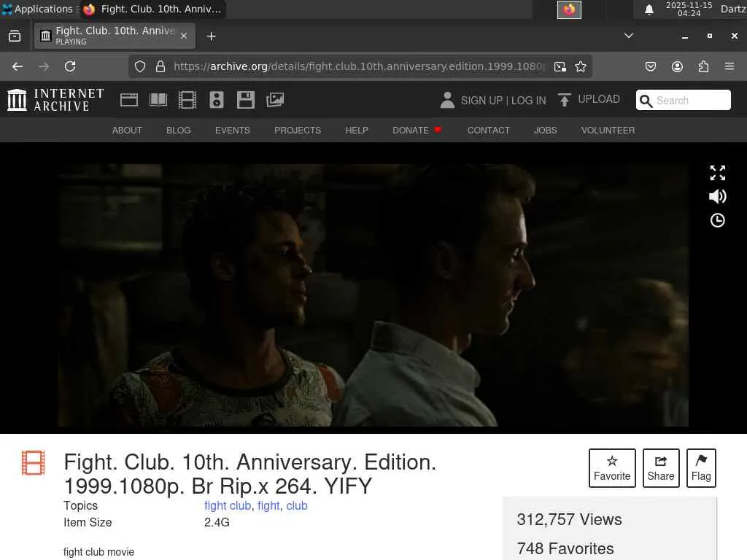This screenshot has height=560, width=747.
Task: Bookmark this page with the star
Action: 580,66
